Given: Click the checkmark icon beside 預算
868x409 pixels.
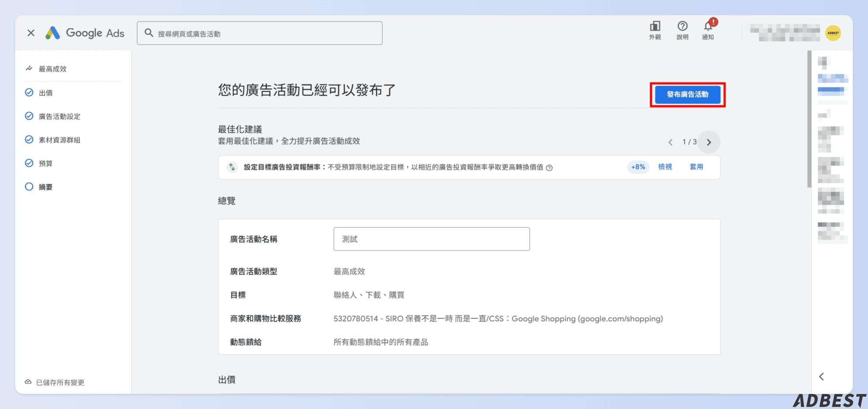Looking at the screenshot, I should (29, 163).
